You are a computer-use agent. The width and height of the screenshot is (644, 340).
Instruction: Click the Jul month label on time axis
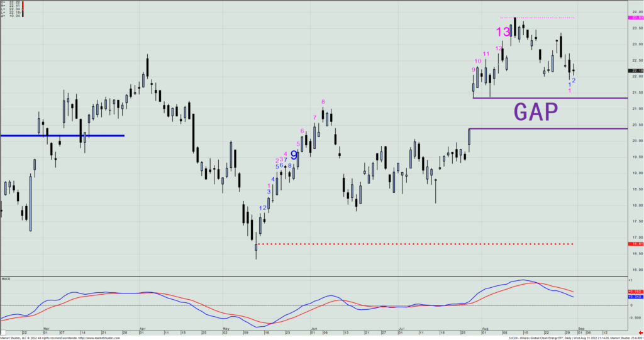[x=401, y=329]
